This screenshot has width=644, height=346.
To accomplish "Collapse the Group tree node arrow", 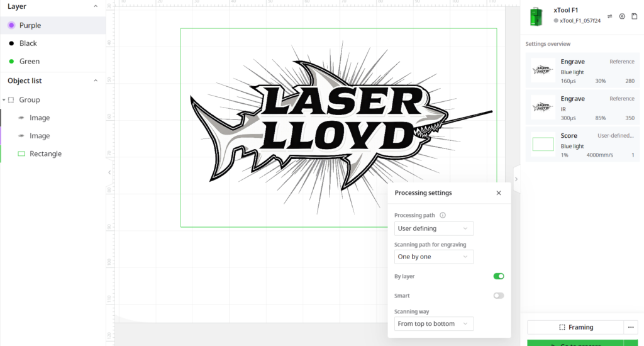I will click(4, 100).
